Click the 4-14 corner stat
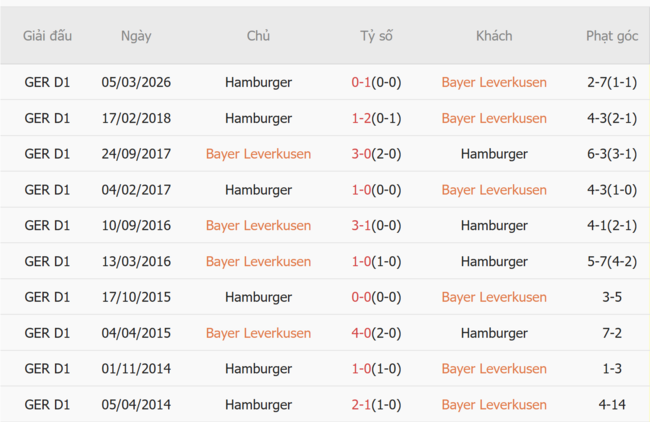 click(612, 405)
